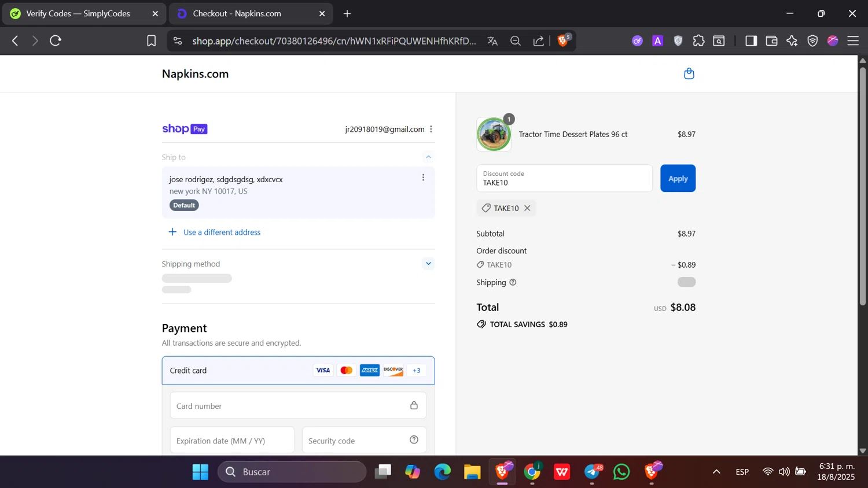Bookmark this page
The width and height of the screenshot is (868, 488).
point(151,40)
